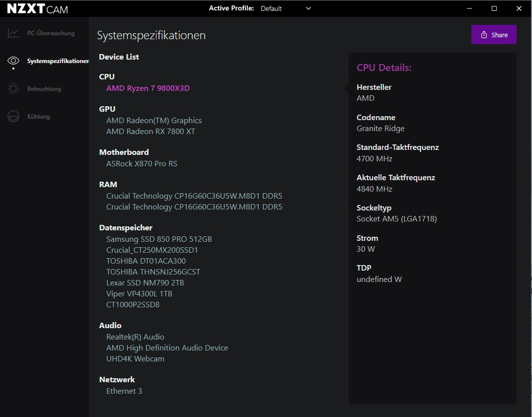Select AMD Radeon(TM) Graphics device
This screenshot has width=532, height=417.
[x=154, y=120]
